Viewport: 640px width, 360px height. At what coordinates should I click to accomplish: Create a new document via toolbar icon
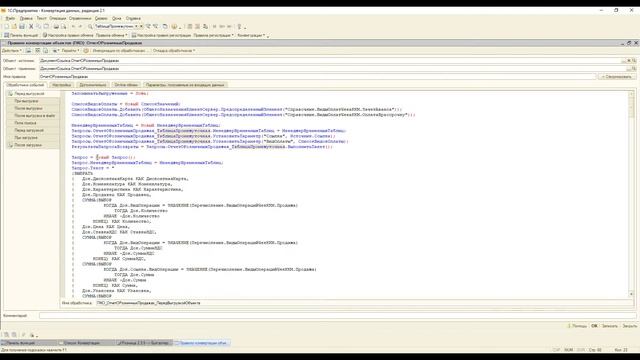pos(7,27)
